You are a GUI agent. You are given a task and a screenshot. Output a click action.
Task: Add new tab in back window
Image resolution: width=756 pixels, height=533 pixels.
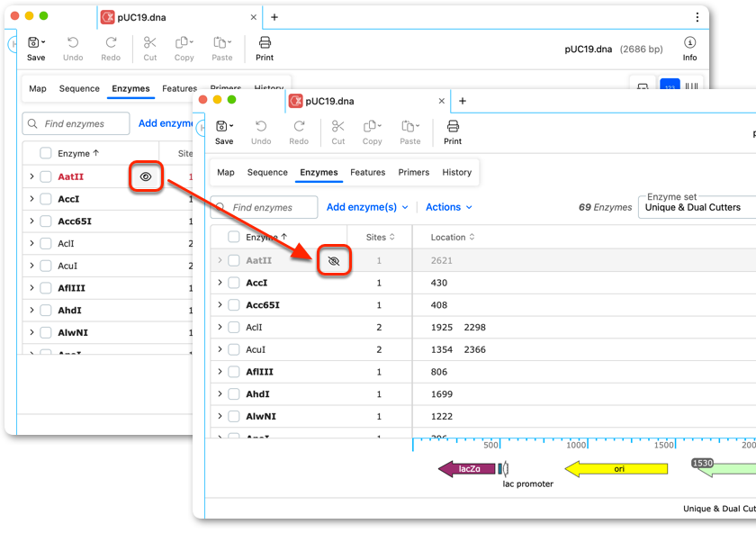coord(274,17)
